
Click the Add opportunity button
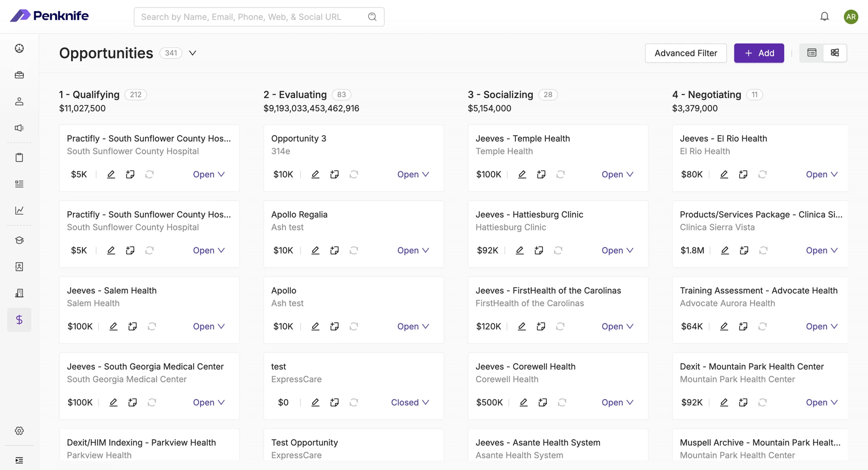point(759,53)
